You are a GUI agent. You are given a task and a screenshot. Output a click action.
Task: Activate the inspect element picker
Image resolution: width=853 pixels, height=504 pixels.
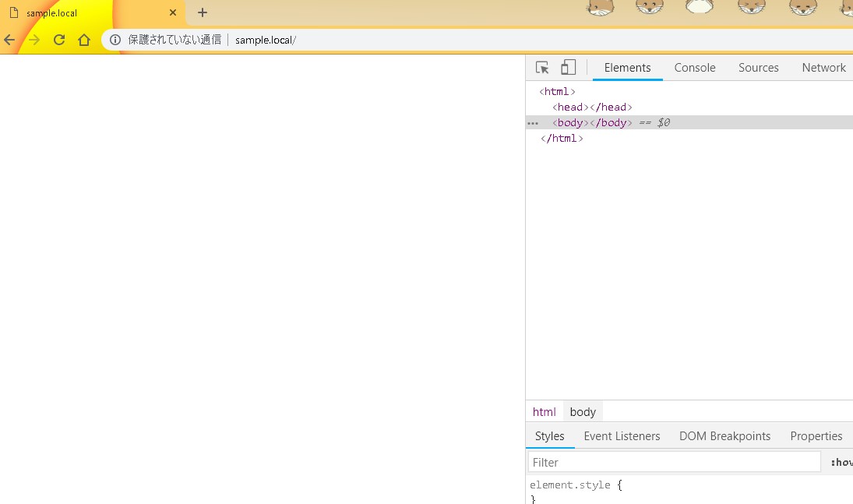[542, 68]
